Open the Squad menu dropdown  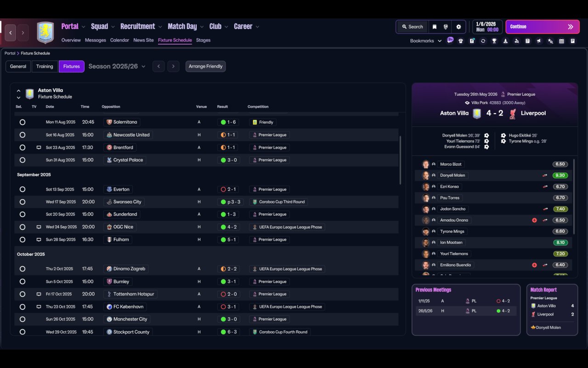[103, 27]
